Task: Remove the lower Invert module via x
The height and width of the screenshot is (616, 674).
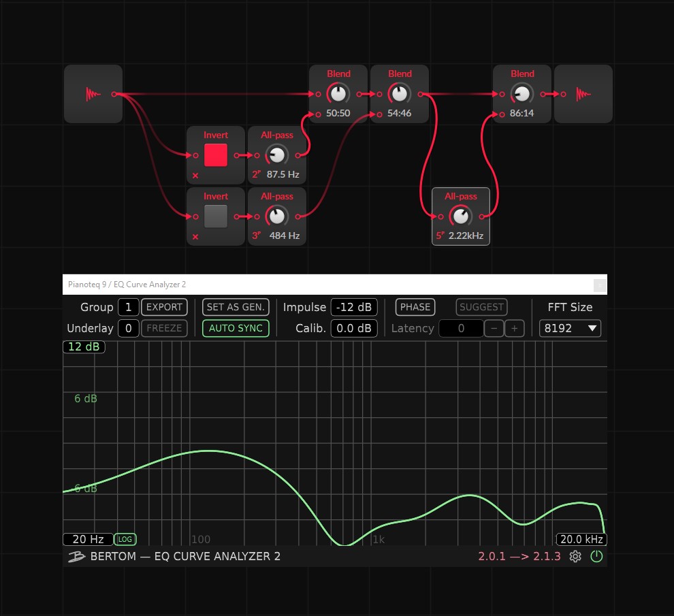Action: [x=195, y=237]
